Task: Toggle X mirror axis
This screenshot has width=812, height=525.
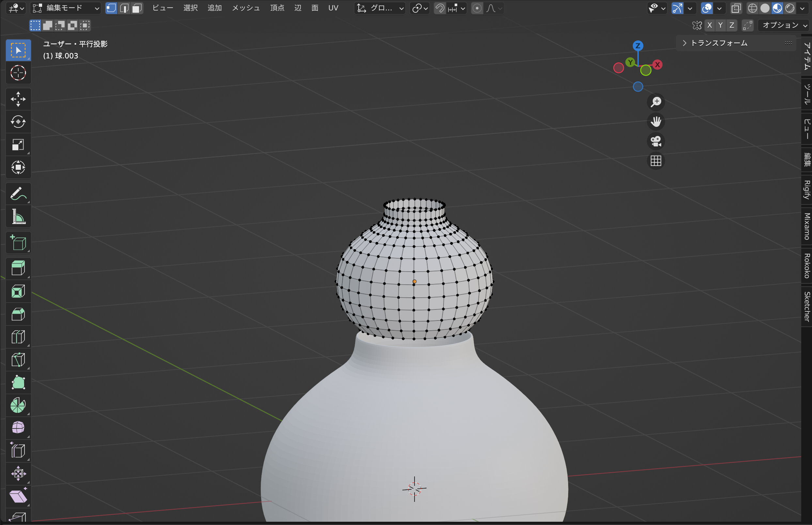Action: (710, 25)
